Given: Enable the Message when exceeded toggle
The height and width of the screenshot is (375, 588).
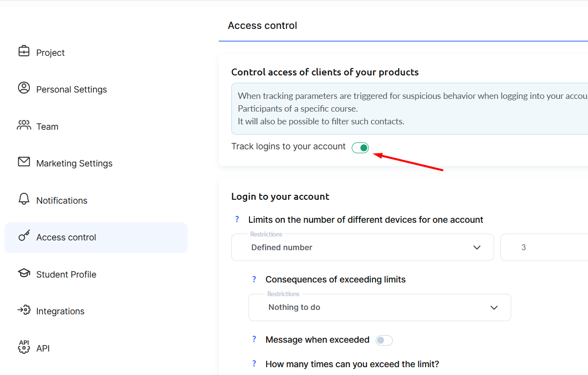Looking at the screenshot, I should [x=384, y=340].
